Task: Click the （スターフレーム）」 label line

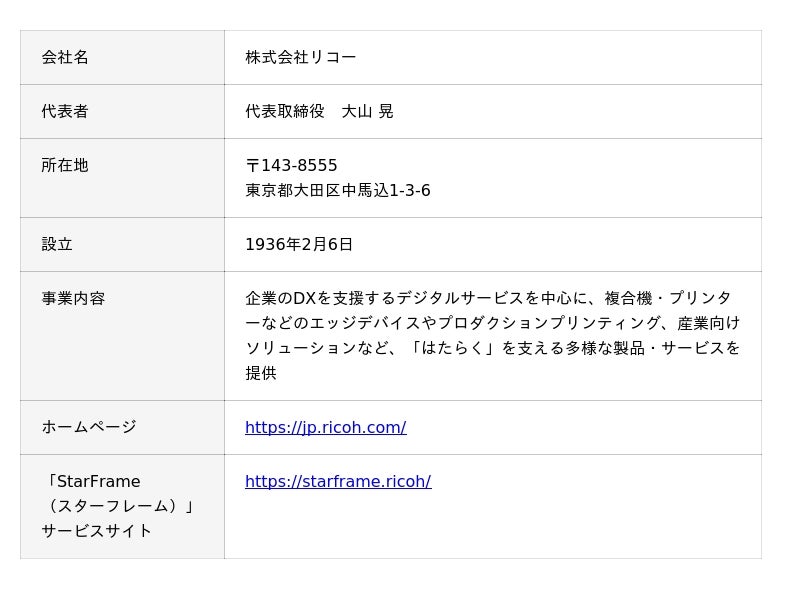Action: click(118, 506)
